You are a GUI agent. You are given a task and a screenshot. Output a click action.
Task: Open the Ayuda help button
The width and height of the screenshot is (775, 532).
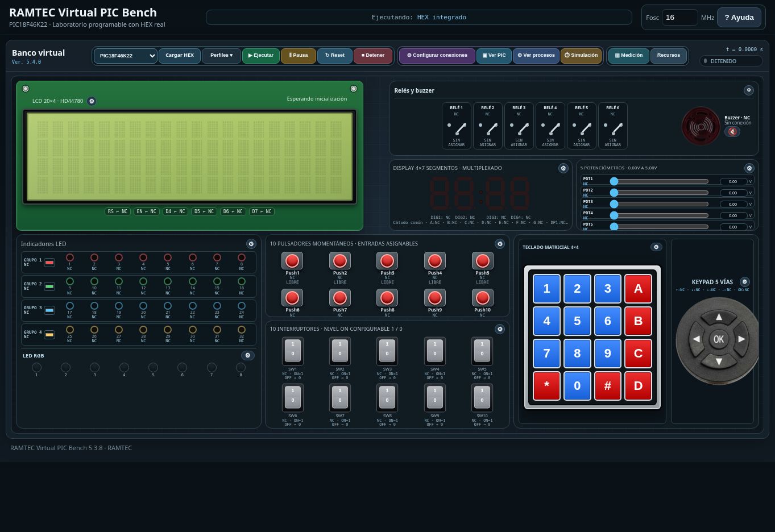[x=739, y=18]
